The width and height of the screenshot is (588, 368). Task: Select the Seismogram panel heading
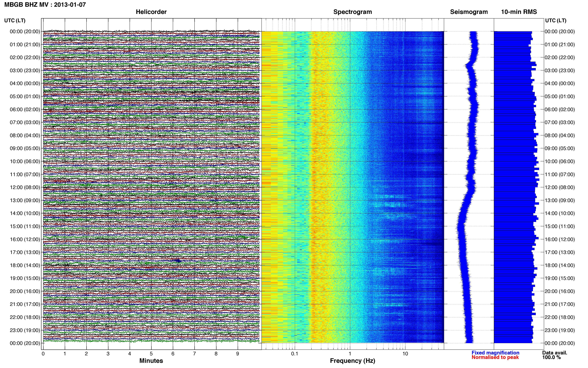[469, 12]
